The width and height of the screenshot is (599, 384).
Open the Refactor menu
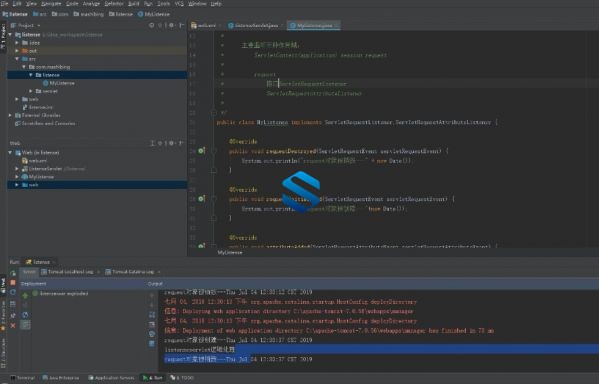pyautogui.click(x=114, y=3)
